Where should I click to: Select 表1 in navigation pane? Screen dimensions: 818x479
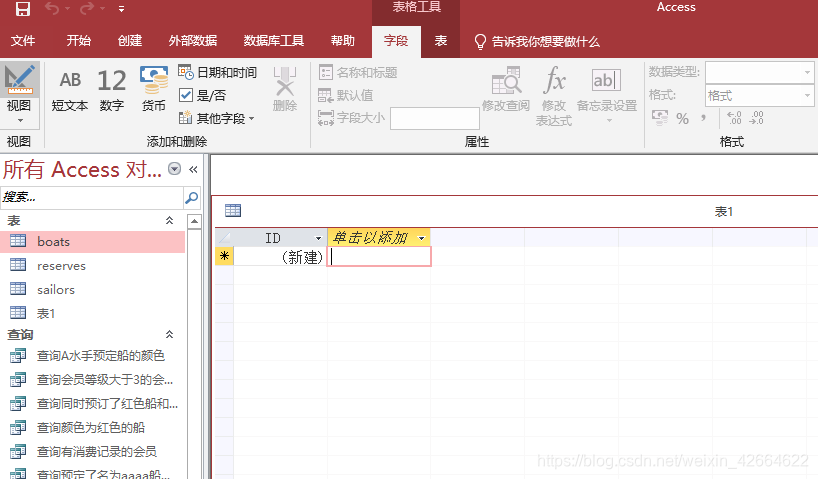[x=92, y=313]
